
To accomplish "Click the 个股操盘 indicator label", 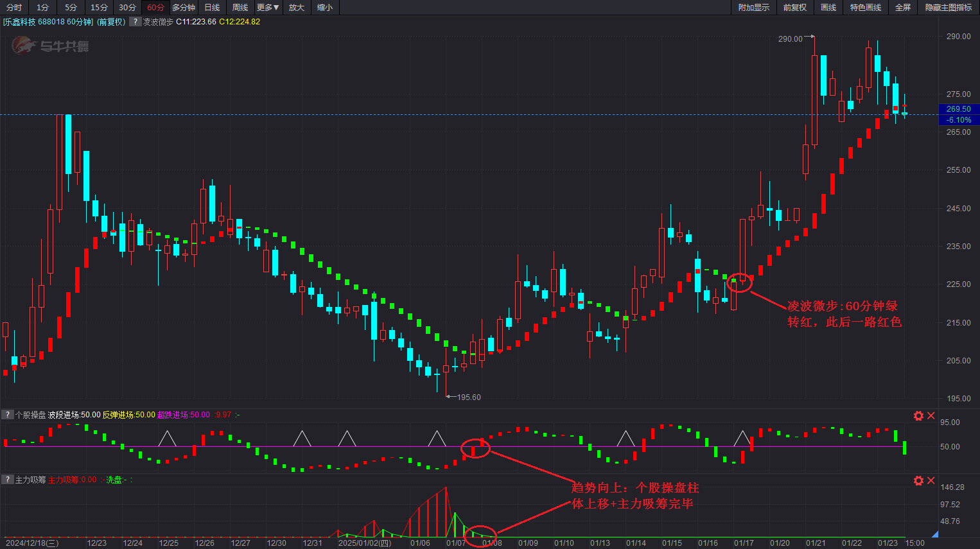I will 30,415.
